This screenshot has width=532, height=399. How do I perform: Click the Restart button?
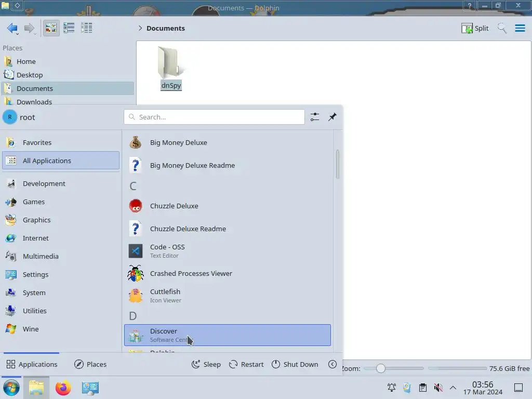tap(246, 364)
